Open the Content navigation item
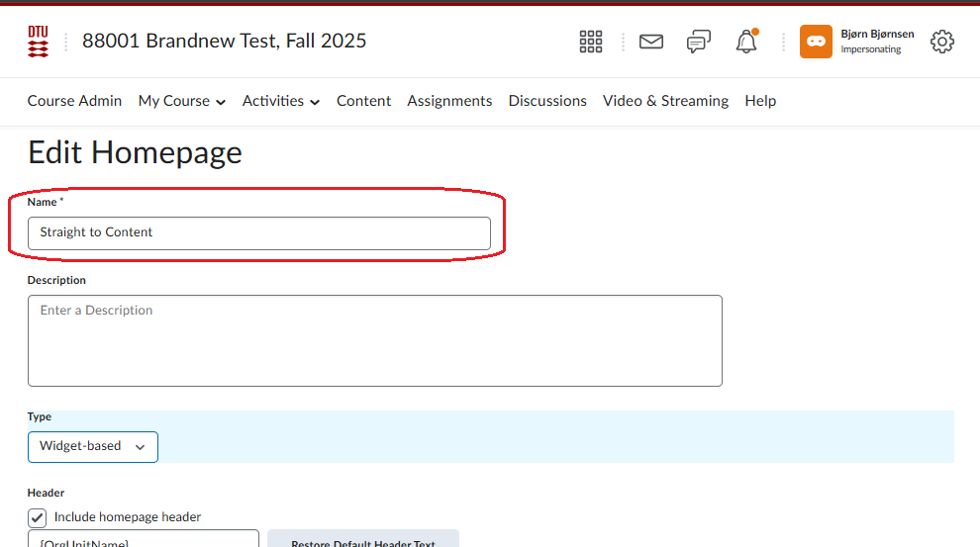The width and height of the screenshot is (980, 547). pos(363,101)
